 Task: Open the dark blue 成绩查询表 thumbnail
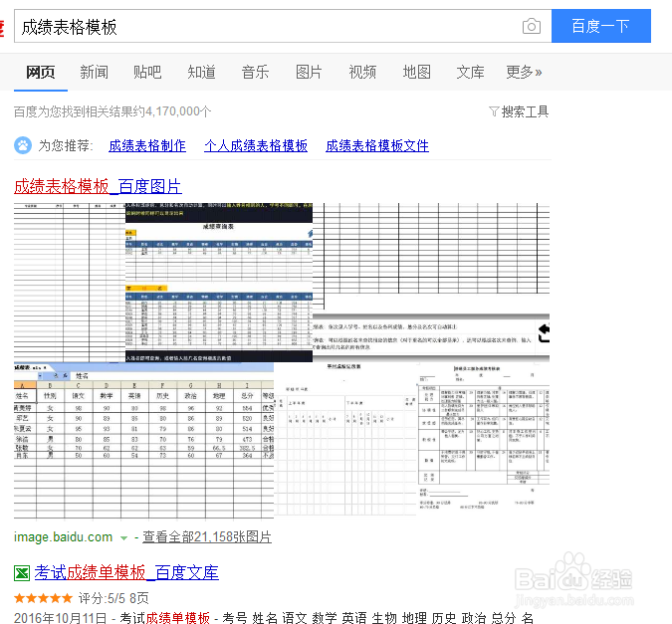point(219,283)
